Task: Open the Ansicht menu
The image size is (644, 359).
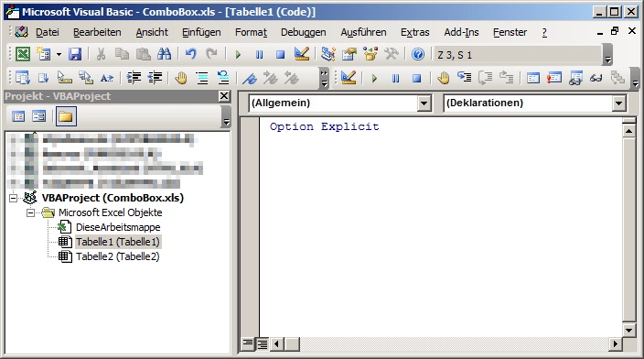Action: click(x=152, y=32)
